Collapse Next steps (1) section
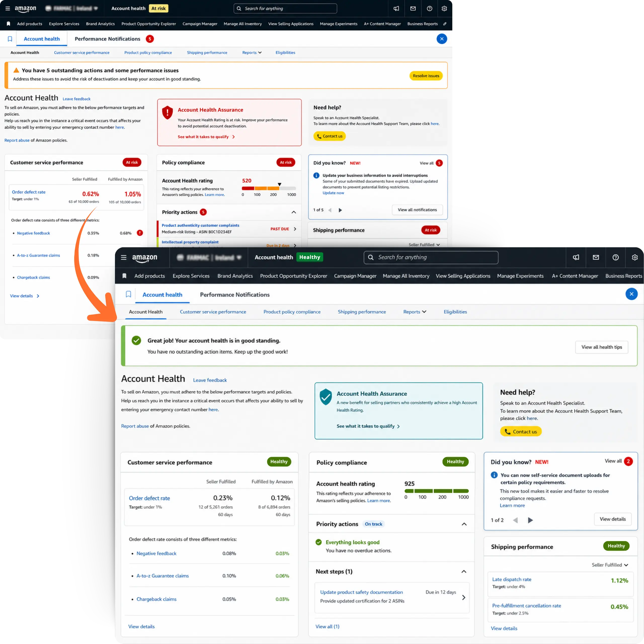Viewport: 644px width, 644px height. pos(464,571)
